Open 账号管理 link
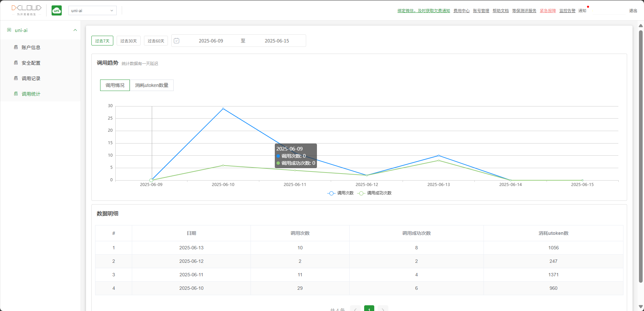 pos(481,11)
